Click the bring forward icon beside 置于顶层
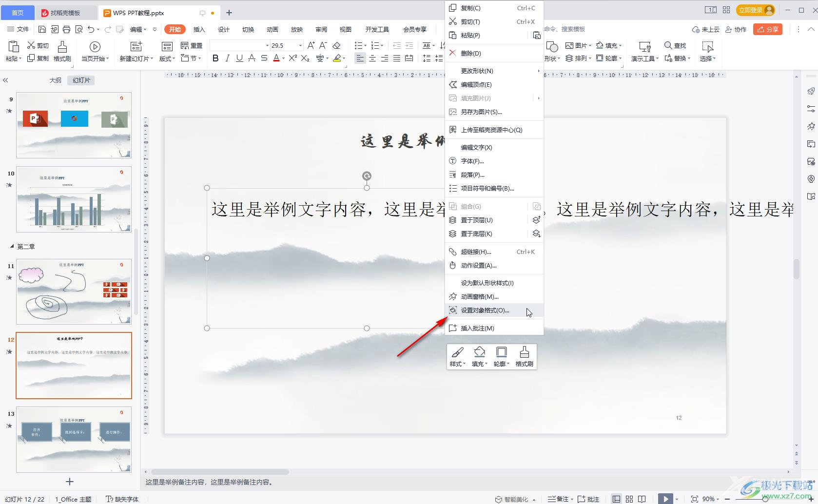Image resolution: width=818 pixels, height=504 pixels. [x=536, y=220]
